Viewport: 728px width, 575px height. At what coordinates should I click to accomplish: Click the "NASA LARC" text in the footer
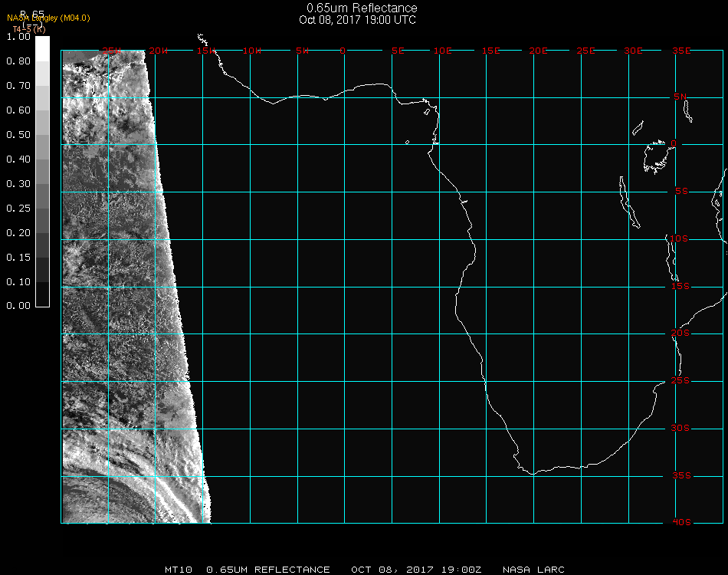533,570
